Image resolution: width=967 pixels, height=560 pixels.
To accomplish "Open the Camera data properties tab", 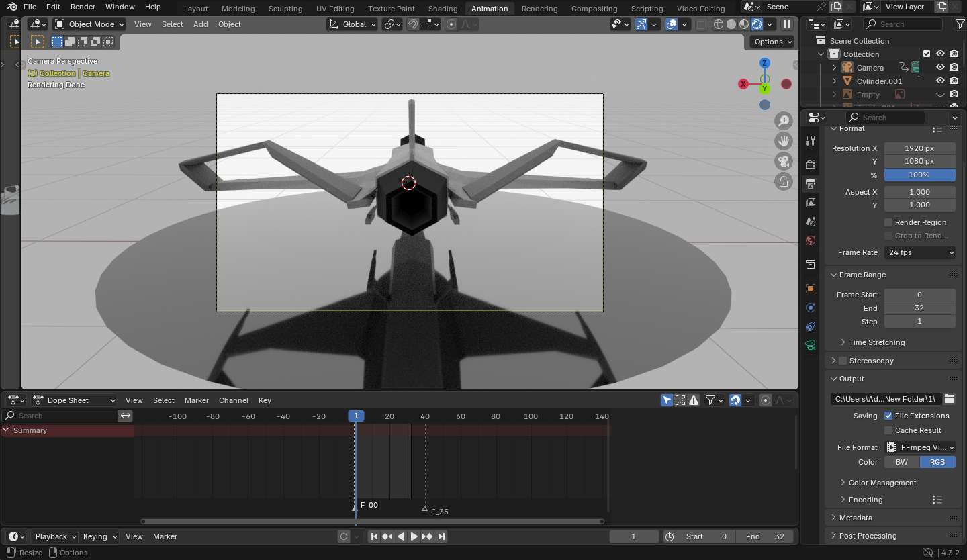I will pyautogui.click(x=811, y=345).
